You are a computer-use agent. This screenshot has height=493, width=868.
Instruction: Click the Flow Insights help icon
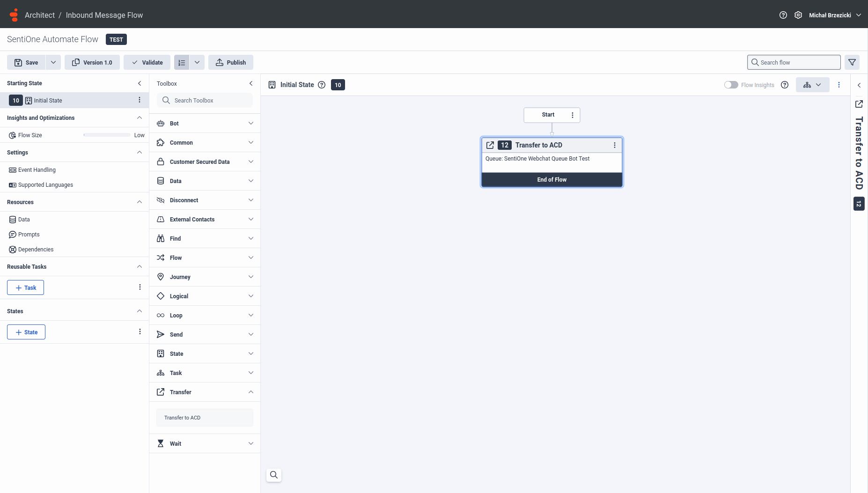click(785, 85)
